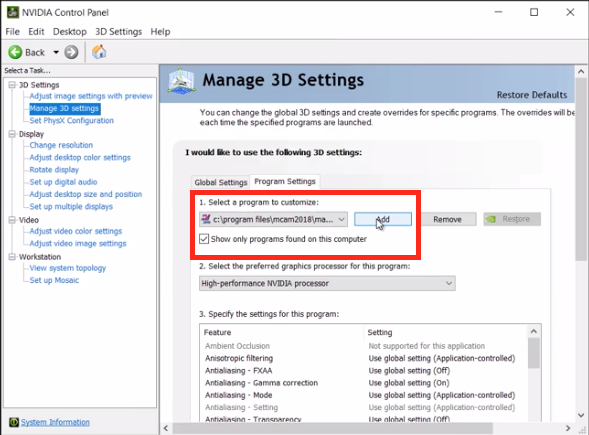Image resolution: width=589 pixels, height=435 pixels.
Task: Click the Manage 3D Settings header icon
Action: (181, 81)
